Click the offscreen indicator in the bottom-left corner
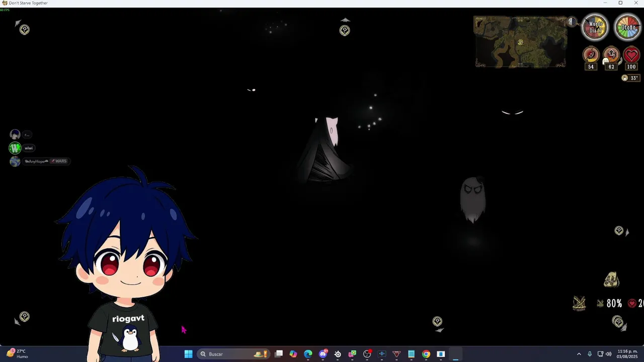The height and width of the screenshot is (362, 644). (24, 317)
